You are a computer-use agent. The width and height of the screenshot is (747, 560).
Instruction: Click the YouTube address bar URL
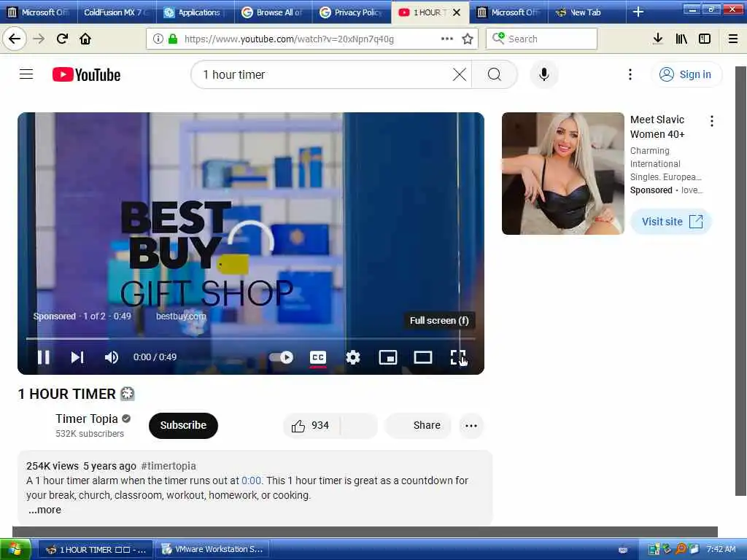[x=289, y=39]
